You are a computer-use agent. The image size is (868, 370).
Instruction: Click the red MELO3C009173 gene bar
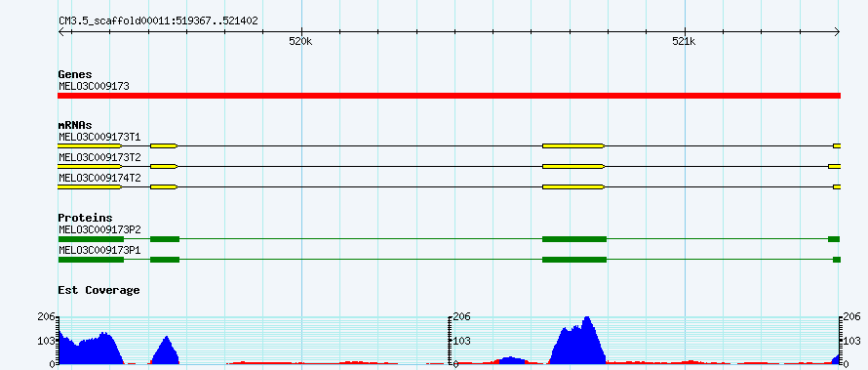(449, 96)
